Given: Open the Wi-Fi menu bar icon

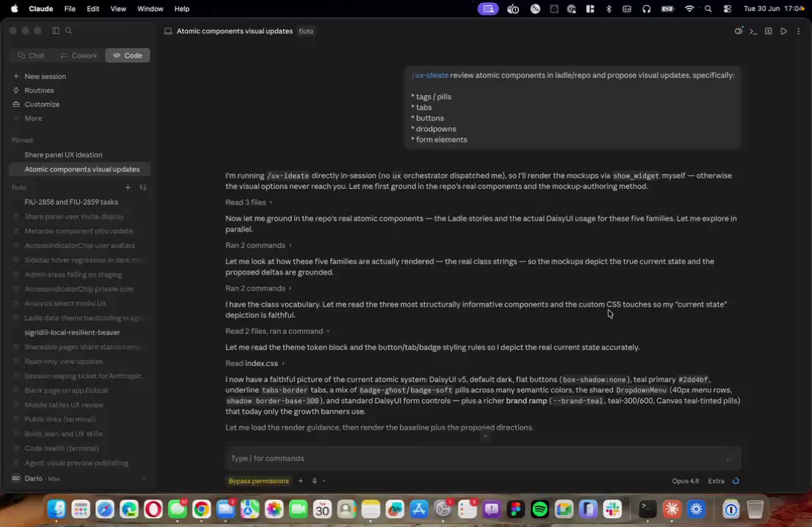Looking at the screenshot, I should [689, 9].
